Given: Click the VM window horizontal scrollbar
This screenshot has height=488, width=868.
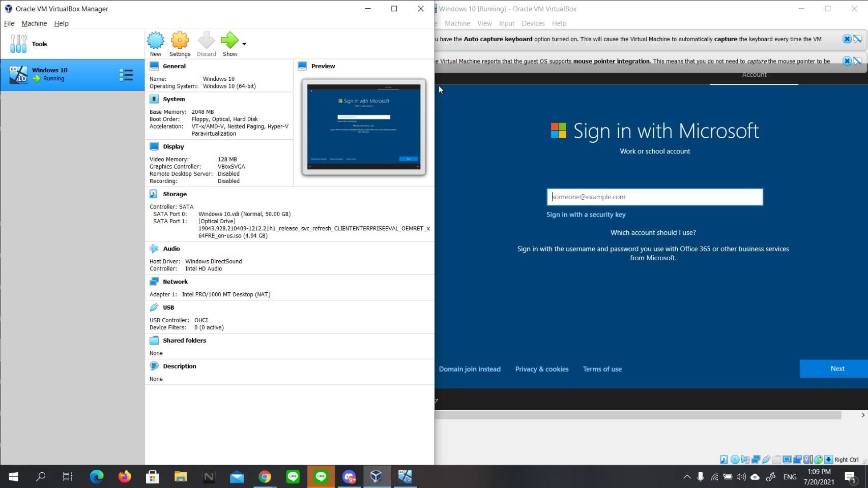Looking at the screenshot, I should point(638,415).
